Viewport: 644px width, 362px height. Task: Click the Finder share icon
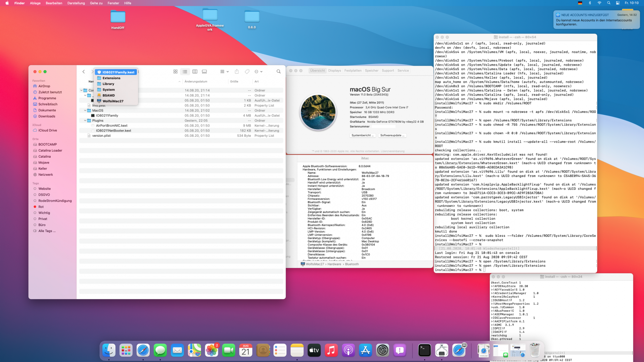(x=237, y=71)
